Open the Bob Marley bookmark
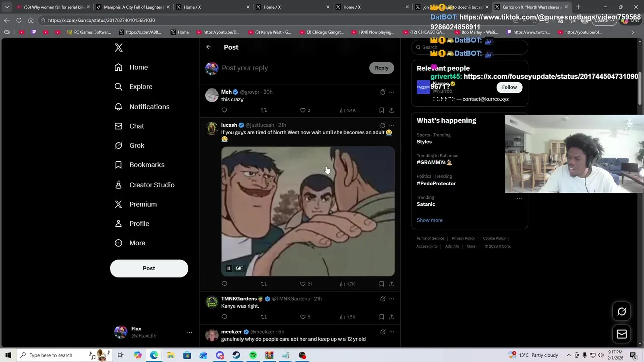 tap(475, 32)
